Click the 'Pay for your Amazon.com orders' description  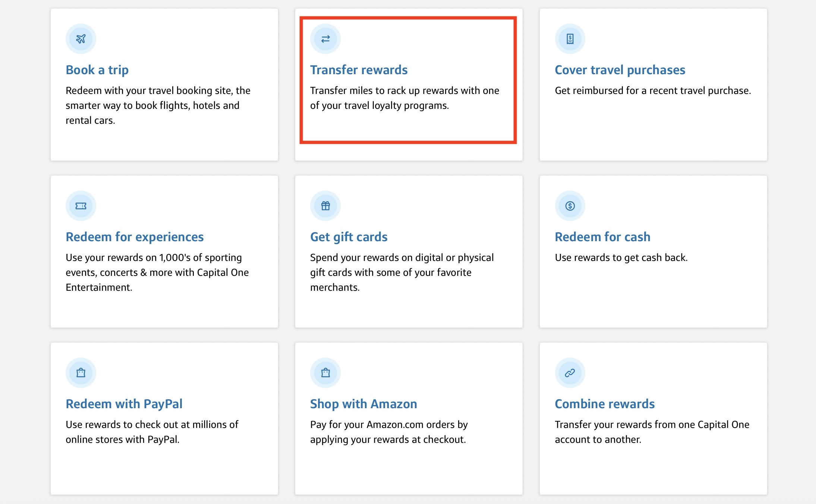[389, 432]
